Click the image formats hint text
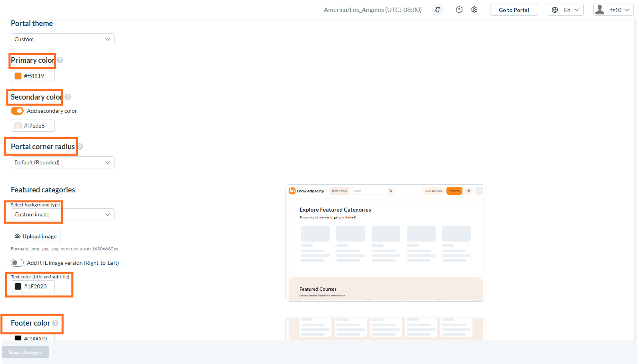Viewport: 637px width, 364px height. [65, 249]
